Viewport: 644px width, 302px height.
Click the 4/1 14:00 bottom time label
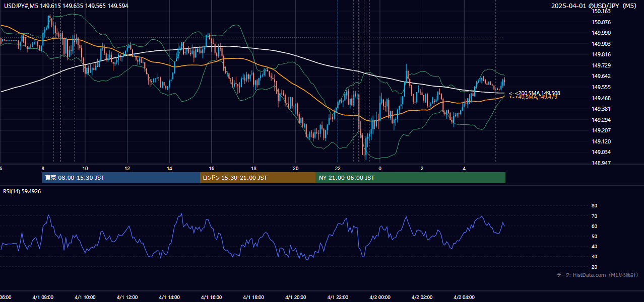pos(169,297)
